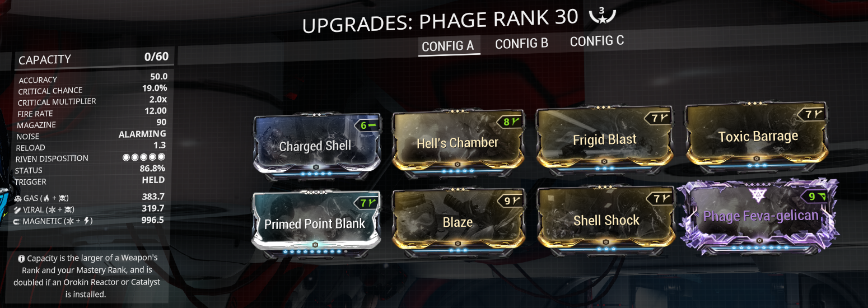Click the riven symbol on Phage Feva-gelican
The width and height of the screenshot is (868, 308).
pos(760,195)
